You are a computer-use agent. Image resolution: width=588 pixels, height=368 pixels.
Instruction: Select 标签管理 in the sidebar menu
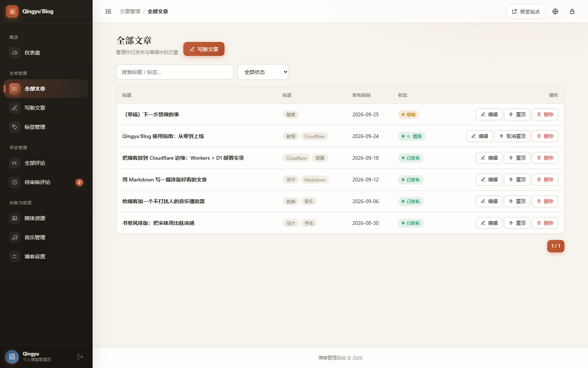(x=46, y=127)
